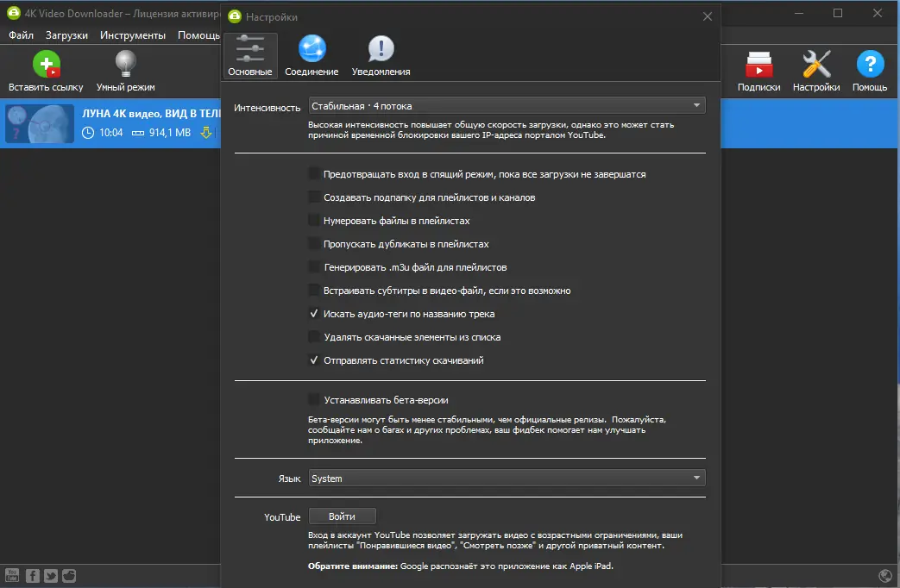The image size is (900, 588).
Task: Uncheck Искать аудио-теги по названию трека
Action: pyautogui.click(x=314, y=314)
